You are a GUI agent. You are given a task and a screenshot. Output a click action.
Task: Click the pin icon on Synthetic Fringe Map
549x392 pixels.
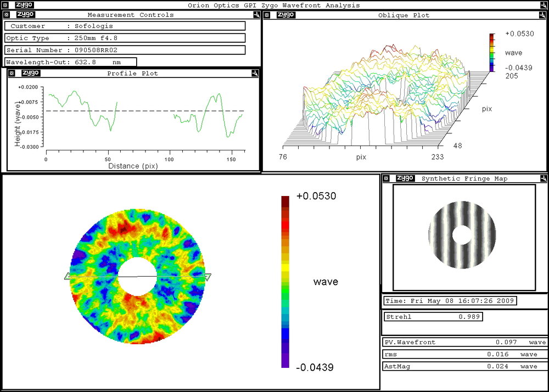click(x=543, y=178)
